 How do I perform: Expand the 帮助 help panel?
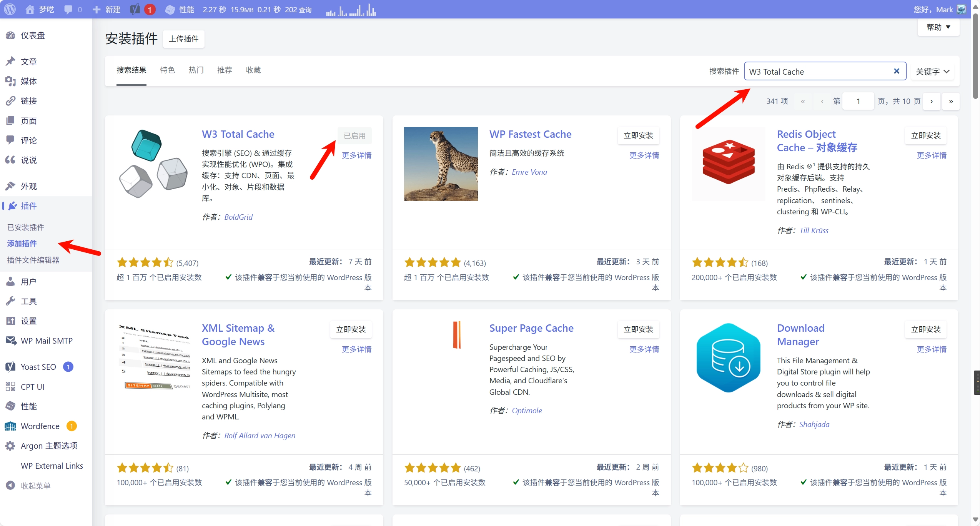[x=938, y=27]
